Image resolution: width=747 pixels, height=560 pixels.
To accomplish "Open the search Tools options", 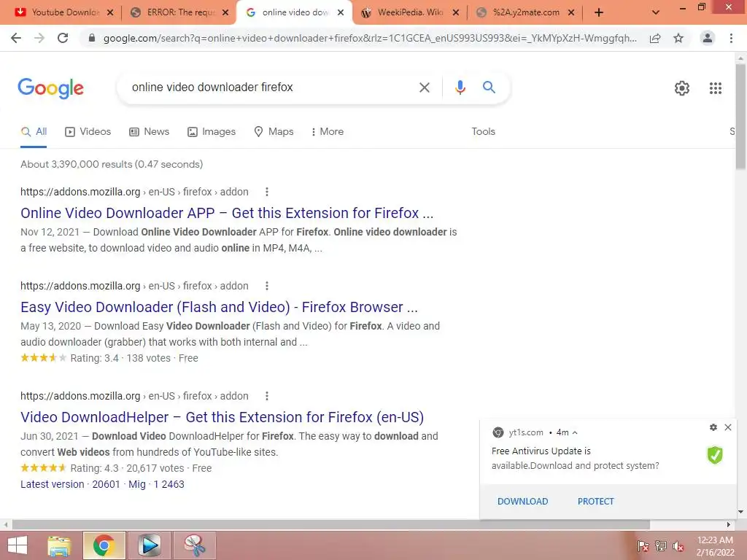I will pos(483,131).
